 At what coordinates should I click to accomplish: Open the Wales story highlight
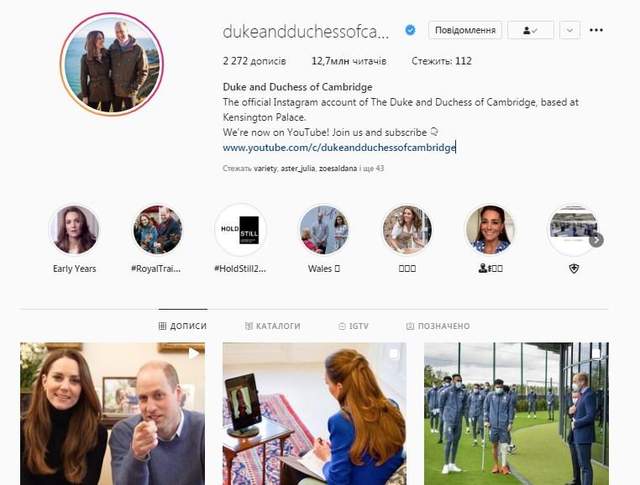tap(324, 229)
